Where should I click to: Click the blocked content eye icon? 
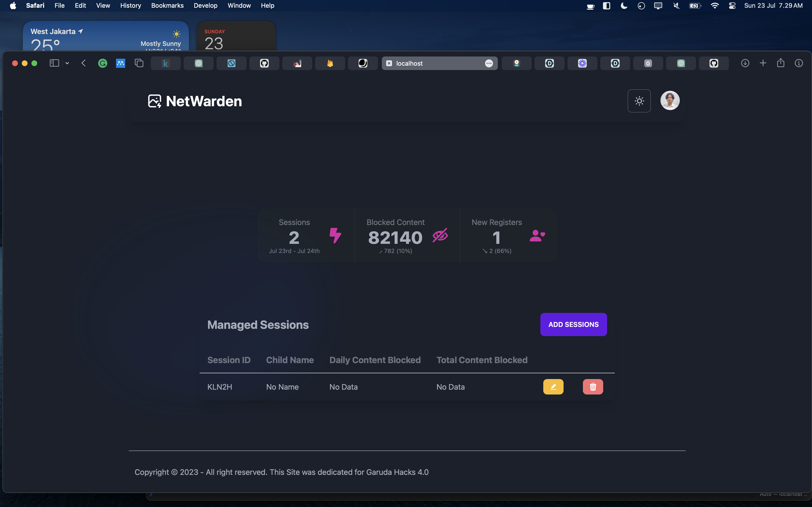pos(440,236)
